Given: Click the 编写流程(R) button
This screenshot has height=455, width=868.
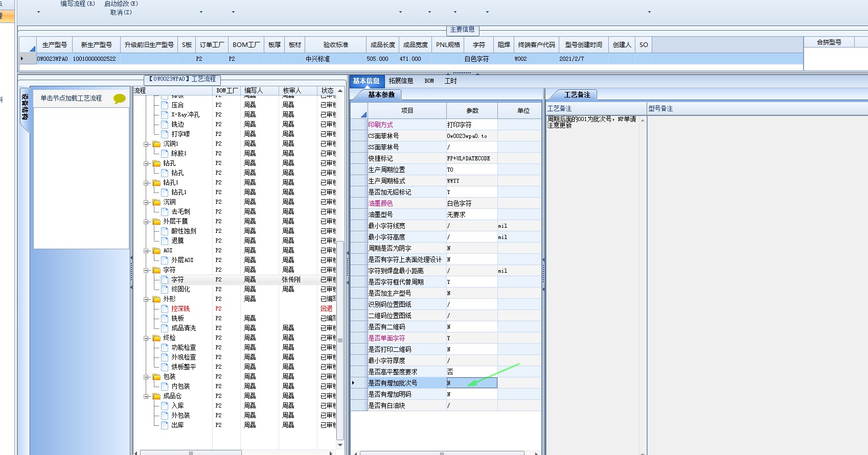Looking at the screenshot, I should tap(78, 4).
